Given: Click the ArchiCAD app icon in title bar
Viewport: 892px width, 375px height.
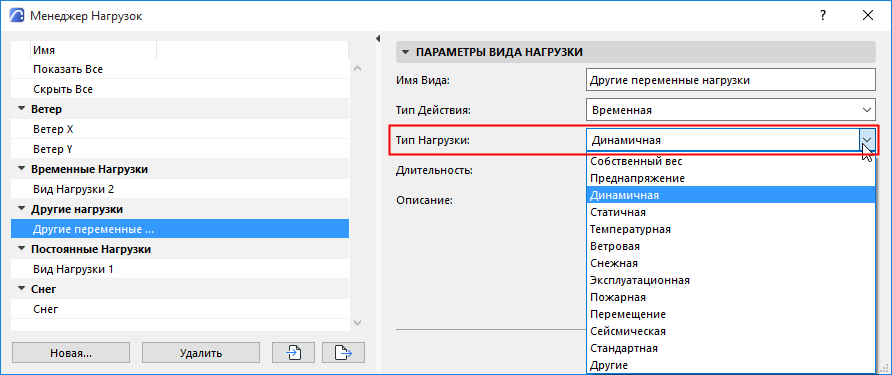Looking at the screenshot, I should pos(18,15).
